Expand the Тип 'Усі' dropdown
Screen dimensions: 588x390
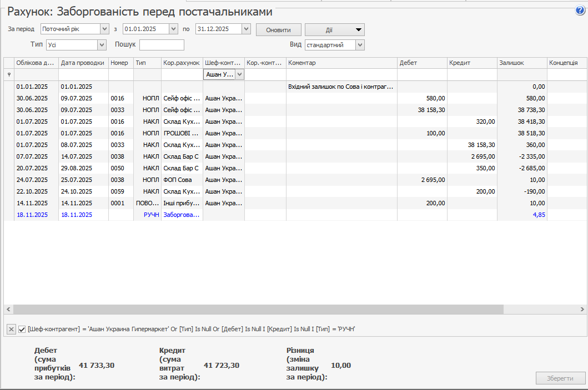[102, 45]
